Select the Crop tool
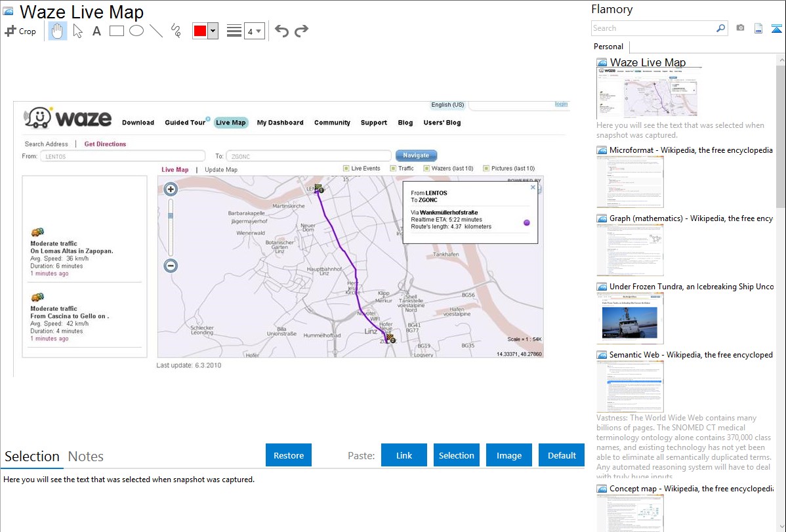 (x=20, y=31)
